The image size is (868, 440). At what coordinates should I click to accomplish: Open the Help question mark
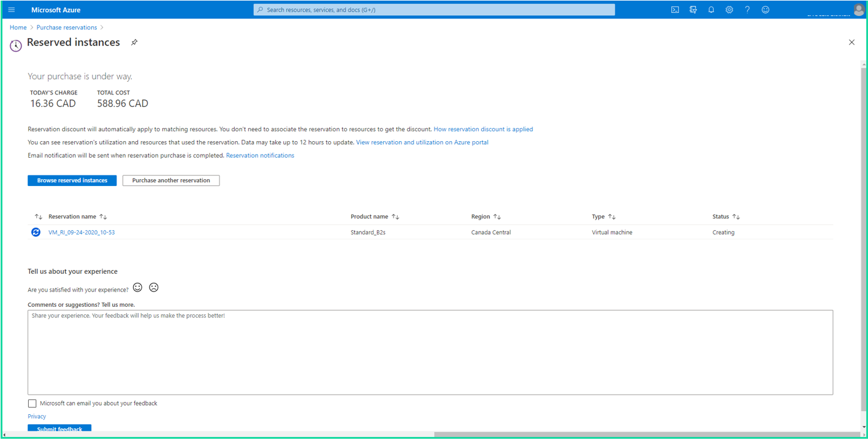click(x=747, y=10)
